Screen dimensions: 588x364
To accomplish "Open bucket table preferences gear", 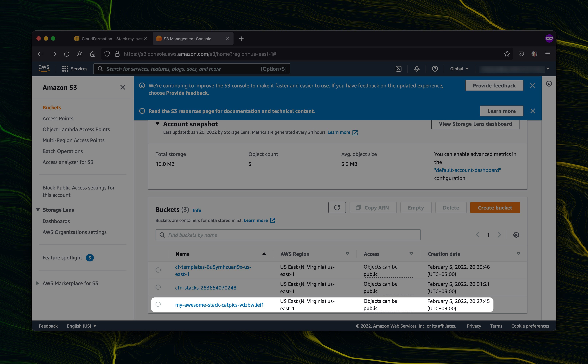I will coord(516,235).
